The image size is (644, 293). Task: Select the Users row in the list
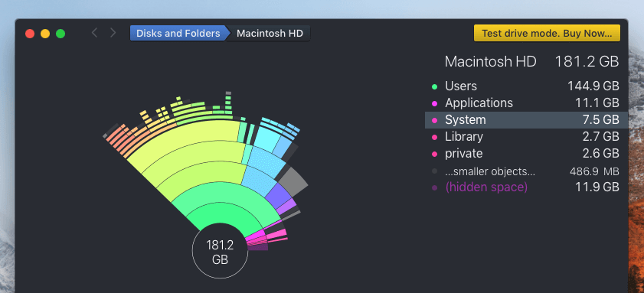click(x=526, y=86)
